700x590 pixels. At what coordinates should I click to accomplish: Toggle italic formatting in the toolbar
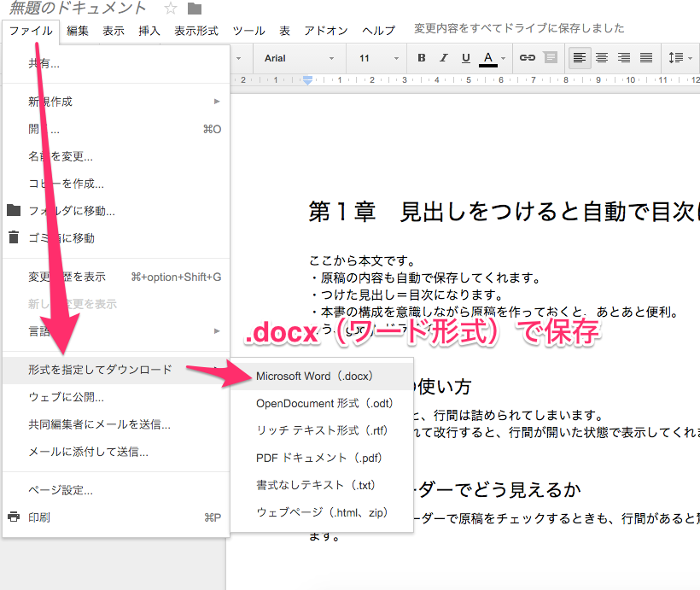click(x=443, y=58)
